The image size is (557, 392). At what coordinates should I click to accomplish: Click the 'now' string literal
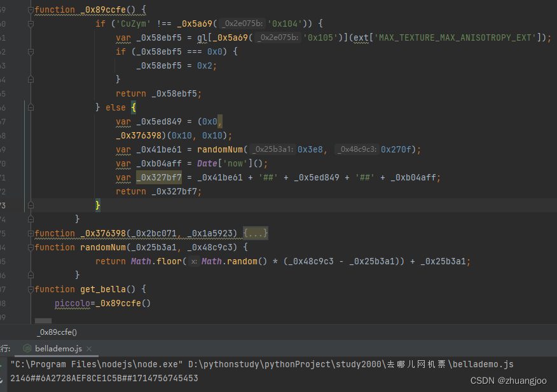pyautogui.click(x=235, y=164)
